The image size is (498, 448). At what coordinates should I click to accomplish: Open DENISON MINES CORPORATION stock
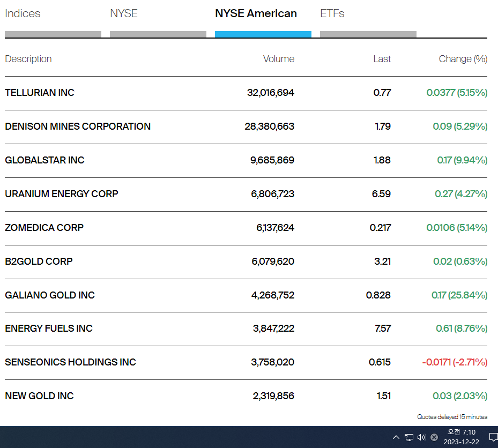(78, 126)
